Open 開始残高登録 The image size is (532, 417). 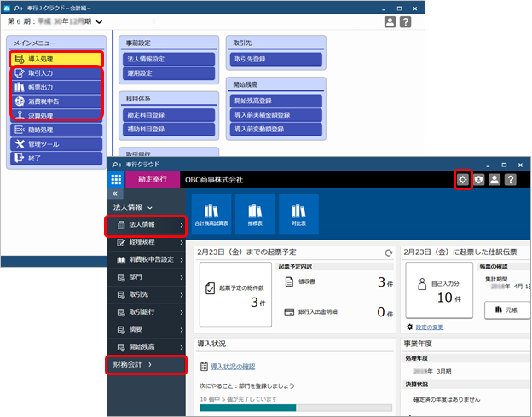(x=276, y=101)
